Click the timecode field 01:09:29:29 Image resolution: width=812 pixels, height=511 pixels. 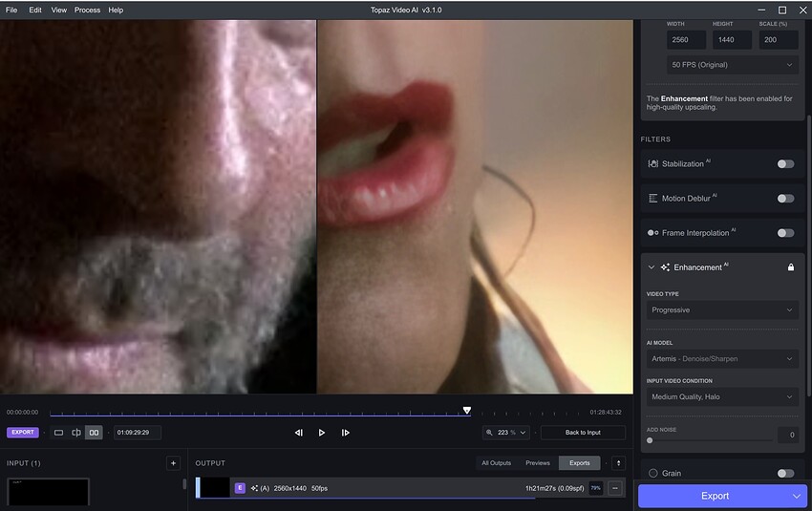(x=138, y=433)
